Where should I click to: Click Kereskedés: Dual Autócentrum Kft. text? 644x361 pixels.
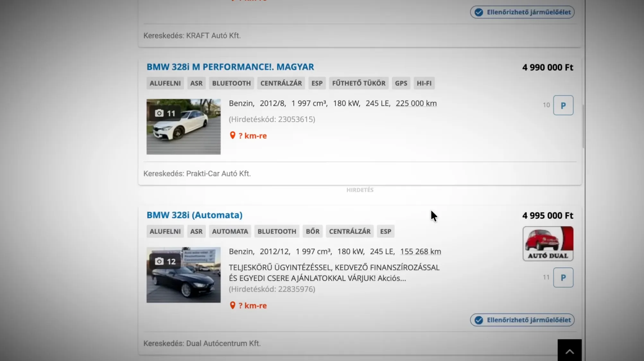tap(202, 343)
